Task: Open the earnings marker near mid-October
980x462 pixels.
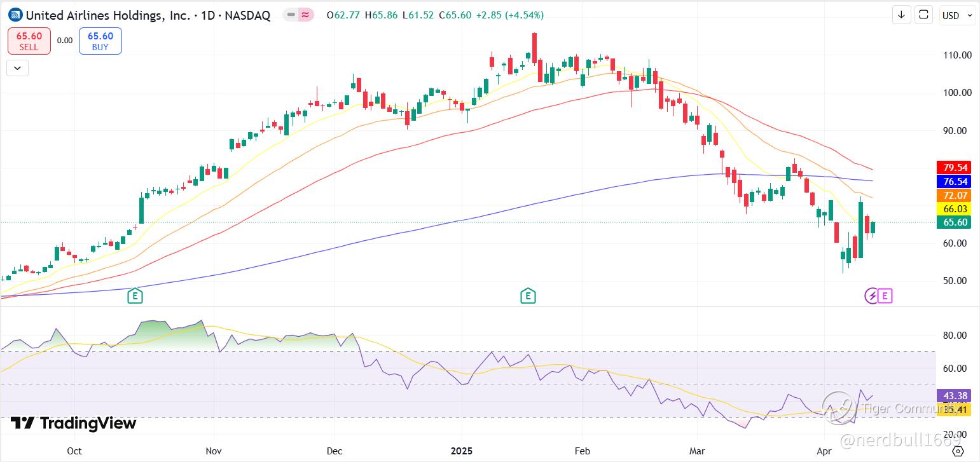Action: pyautogui.click(x=134, y=296)
